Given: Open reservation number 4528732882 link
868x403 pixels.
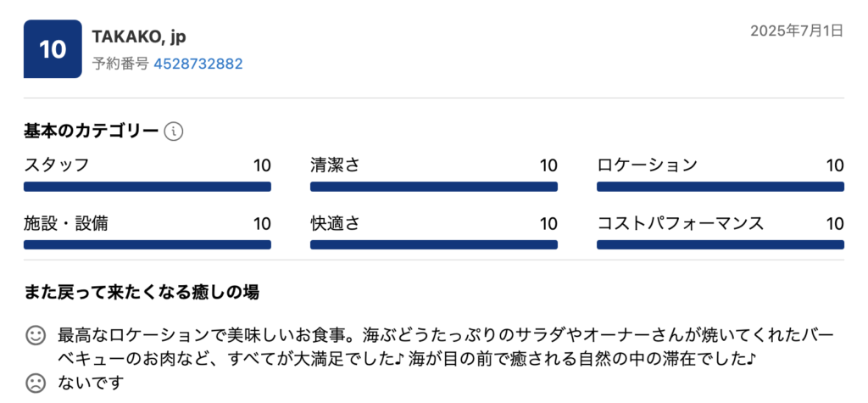Looking at the screenshot, I should point(198,64).
